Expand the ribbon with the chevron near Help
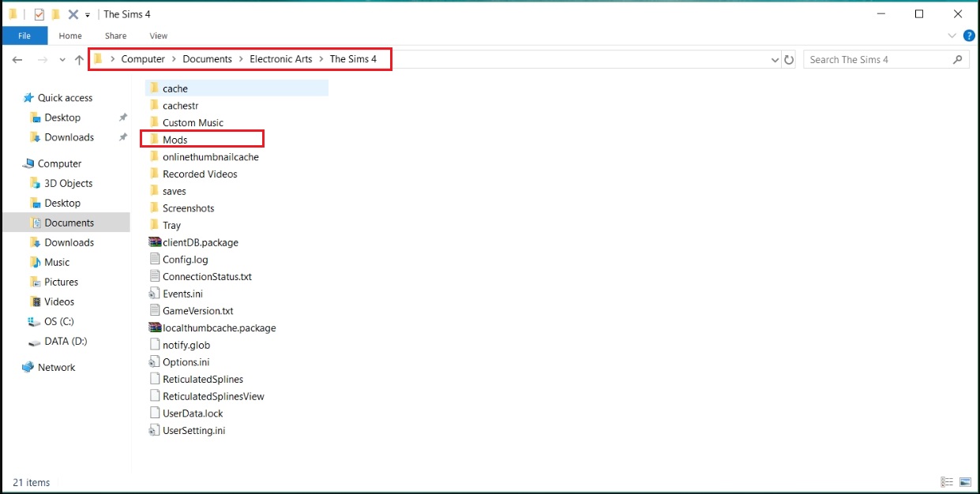Viewport: 980px width, 494px height. click(952, 36)
